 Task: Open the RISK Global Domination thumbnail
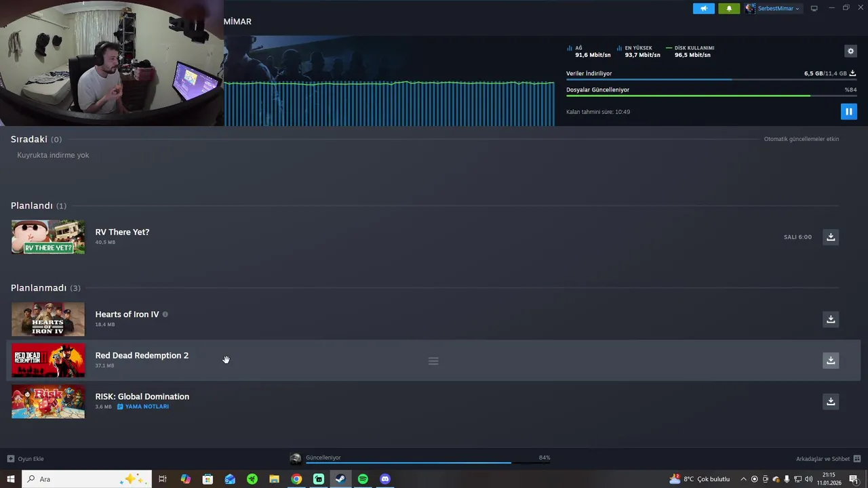coord(48,401)
